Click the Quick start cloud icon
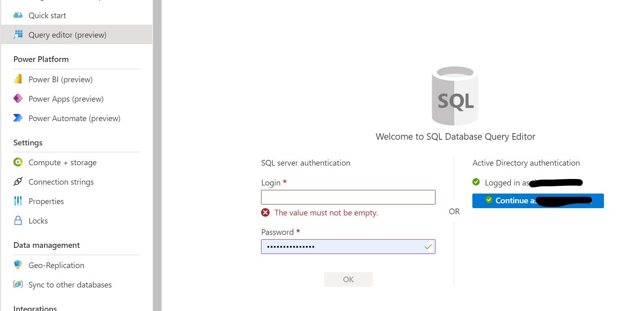Image resolution: width=644 pixels, height=311 pixels. tap(18, 15)
